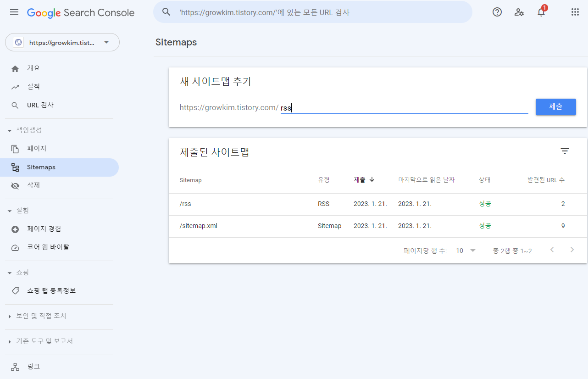Open the /sitemap.xml sitemap row
This screenshot has width=588, height=379.
378,226
